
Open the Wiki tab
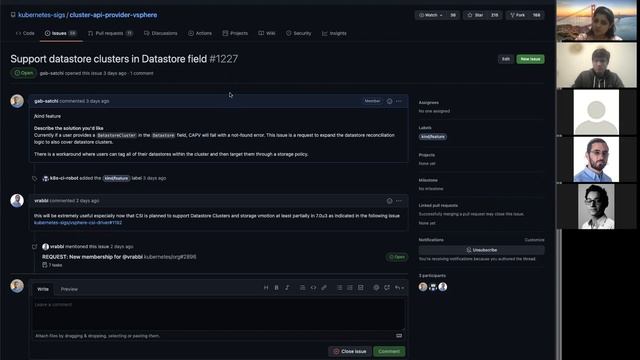click(x=267, y=33)
